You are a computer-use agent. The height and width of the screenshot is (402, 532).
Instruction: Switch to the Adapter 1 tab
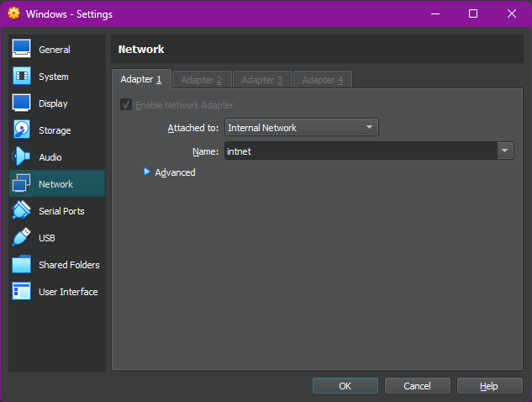pyautogui.click(x=141, y=79)
